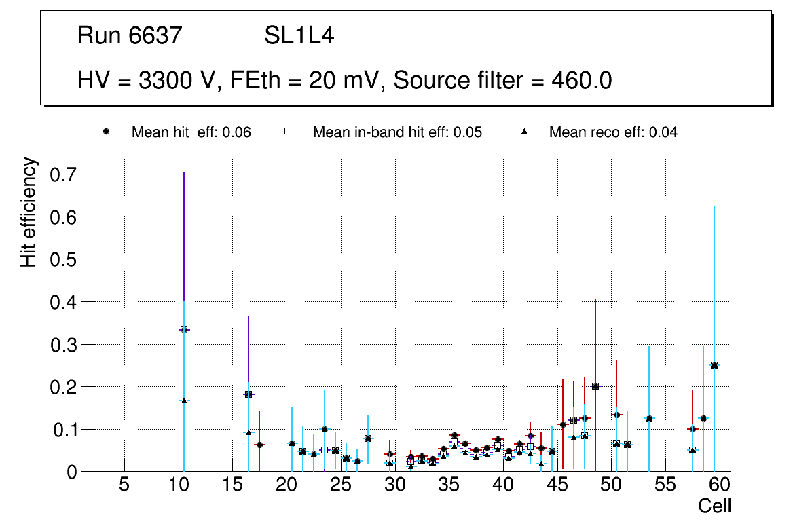Screen dimensions: 812x524
Task: Select the 'SL1L4' title text
Action: [x=299, y=36]
